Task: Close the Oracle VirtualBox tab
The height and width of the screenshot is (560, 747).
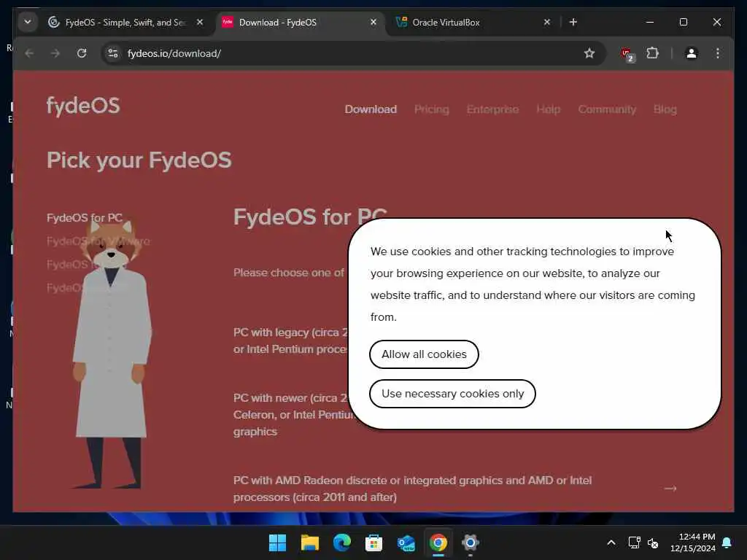Action: click(547, 22)
